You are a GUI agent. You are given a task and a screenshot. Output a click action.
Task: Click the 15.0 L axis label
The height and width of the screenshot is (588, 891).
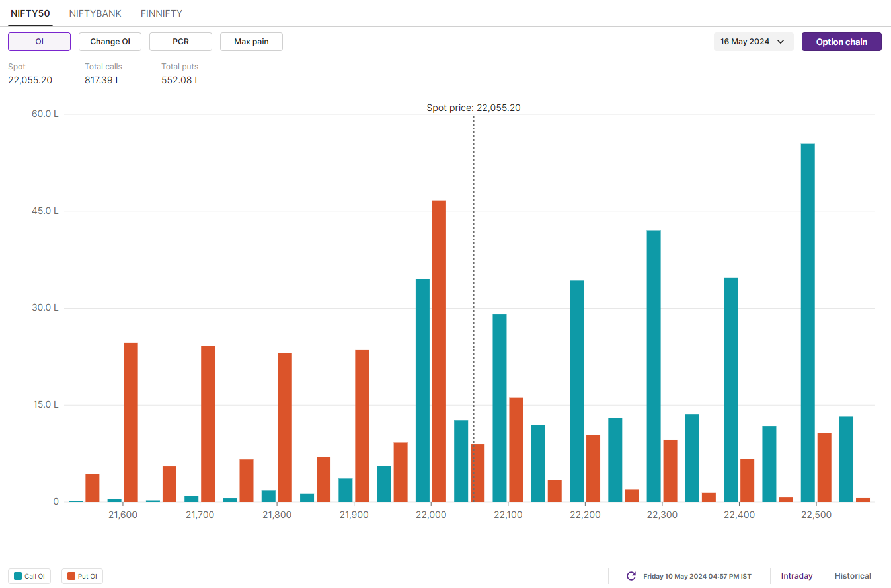click(45, 405)
